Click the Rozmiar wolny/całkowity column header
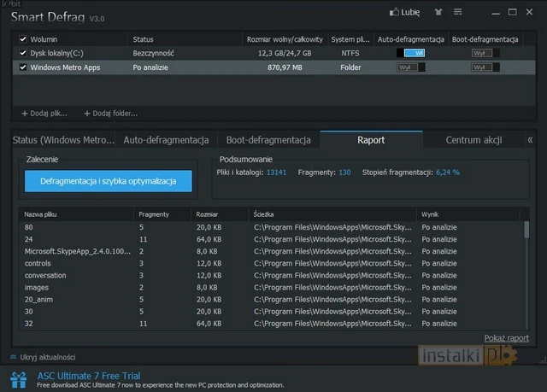This screenshot has width=547, height=392. pos(285,39)
